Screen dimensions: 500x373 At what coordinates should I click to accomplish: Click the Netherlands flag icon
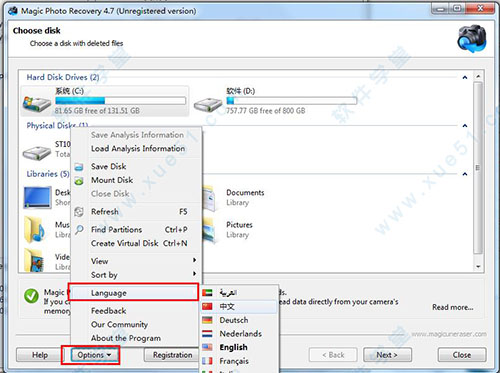[207, 334]
